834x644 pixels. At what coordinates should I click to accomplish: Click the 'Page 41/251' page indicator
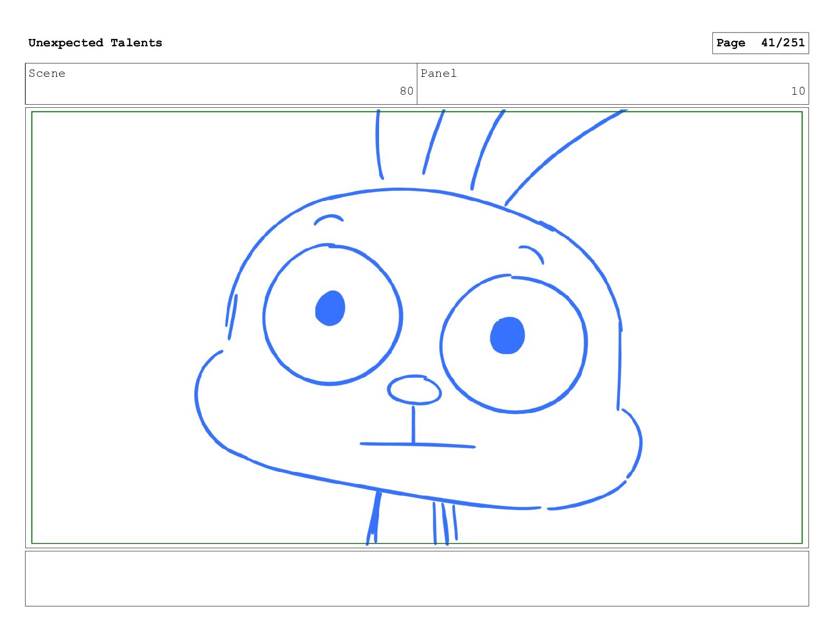pyautogui.click(x=760, y=43)
